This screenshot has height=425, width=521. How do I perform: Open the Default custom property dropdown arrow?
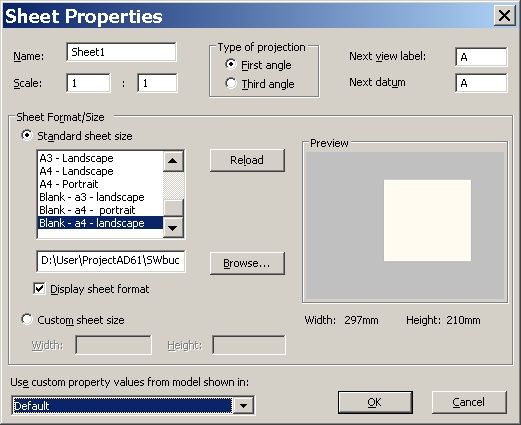tap(243, 406)
